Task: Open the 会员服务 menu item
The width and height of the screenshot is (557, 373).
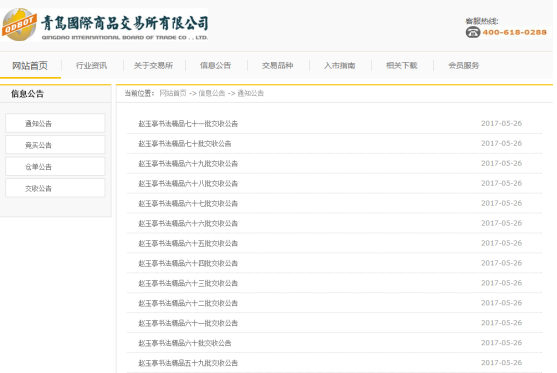Action: pos(464,66)
